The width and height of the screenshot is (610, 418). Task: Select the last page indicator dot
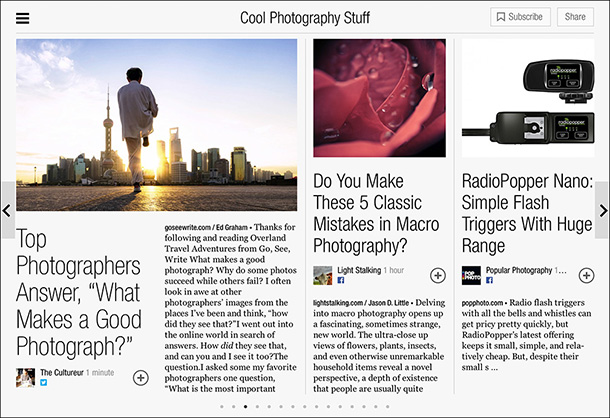387,407
